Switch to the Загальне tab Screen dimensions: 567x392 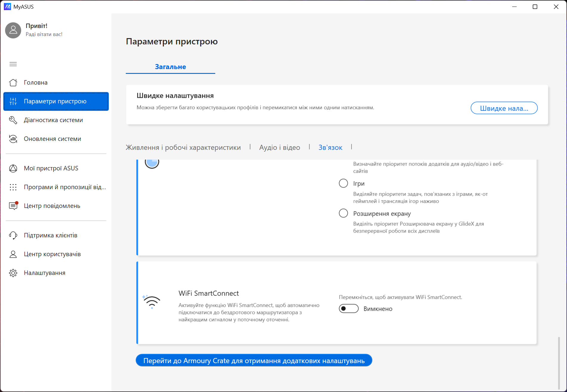point(170,67)
